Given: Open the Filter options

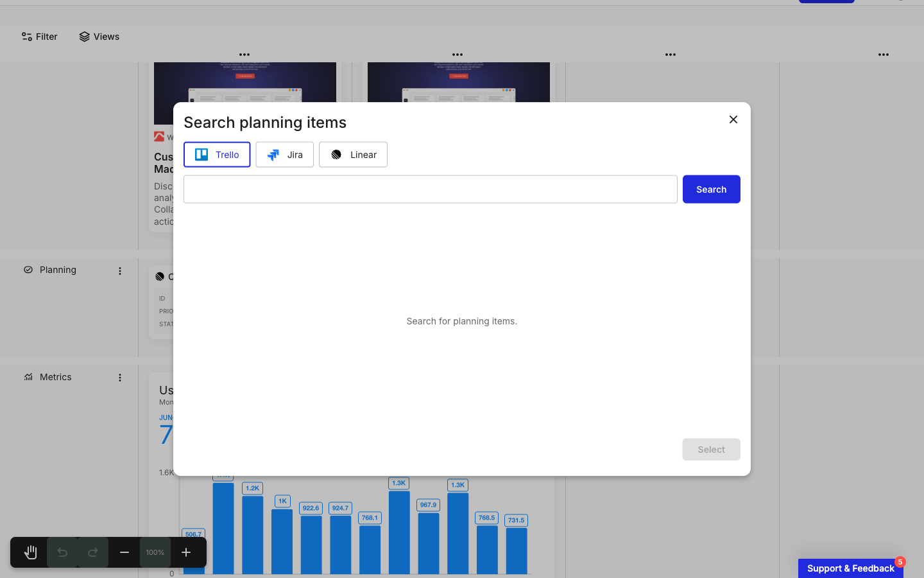Looking at the screenshot, I should coord(39,37).
